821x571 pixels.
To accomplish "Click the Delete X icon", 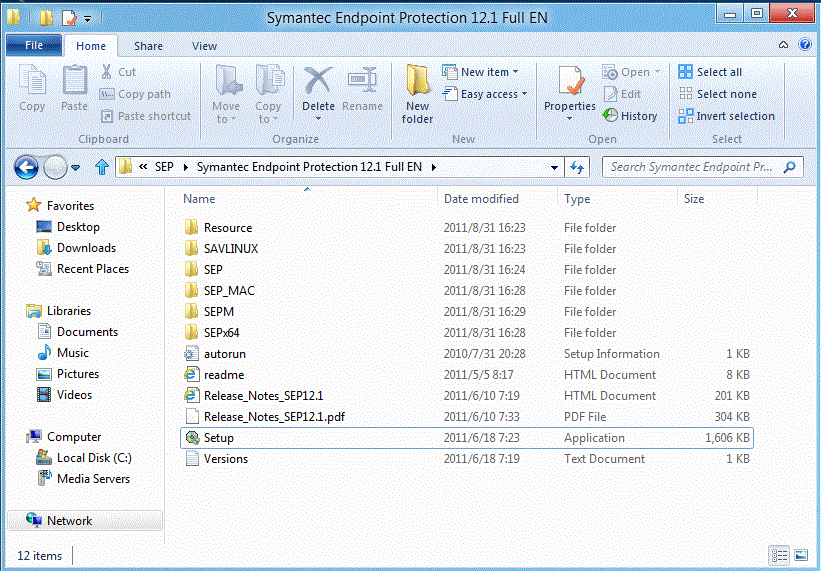I will 318,82.
